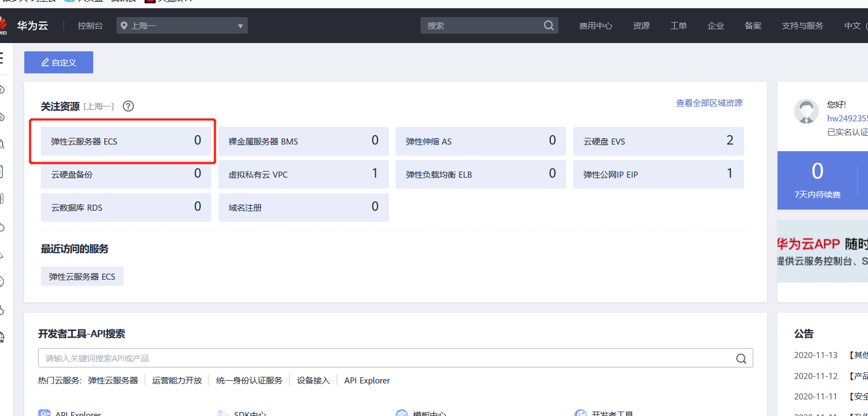Viewport: 868px width, 416px height.
Task: Open the 域名注册 resource card
Action: 303,207
